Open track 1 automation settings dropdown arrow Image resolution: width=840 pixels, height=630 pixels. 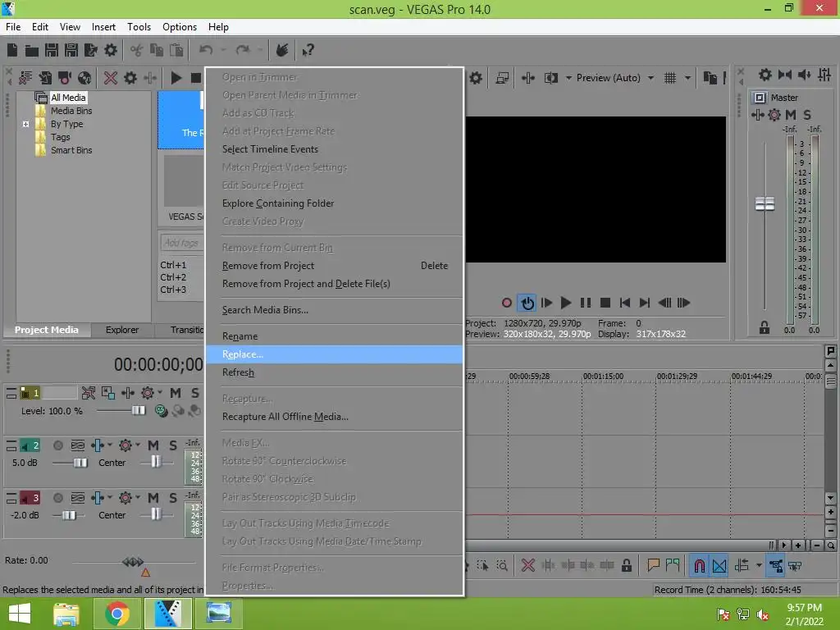click(x=160, y=393)
